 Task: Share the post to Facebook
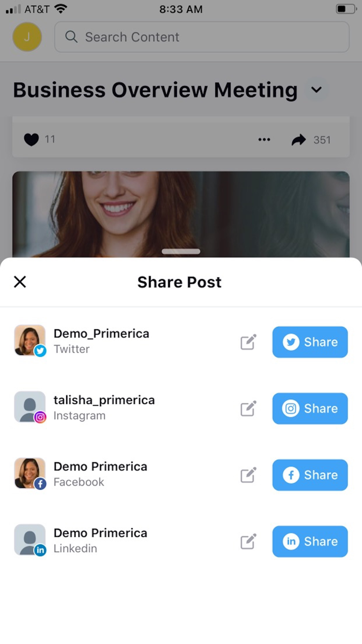pos(310,475)
